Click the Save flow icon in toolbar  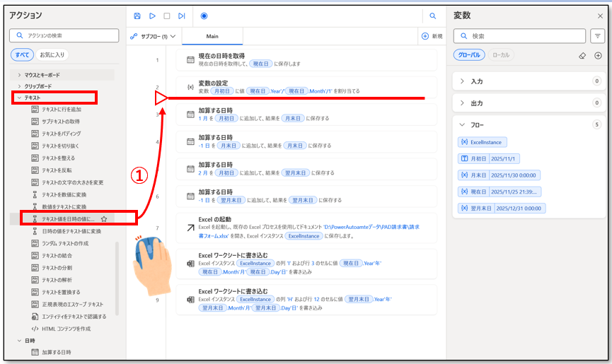tap(137, 16)
